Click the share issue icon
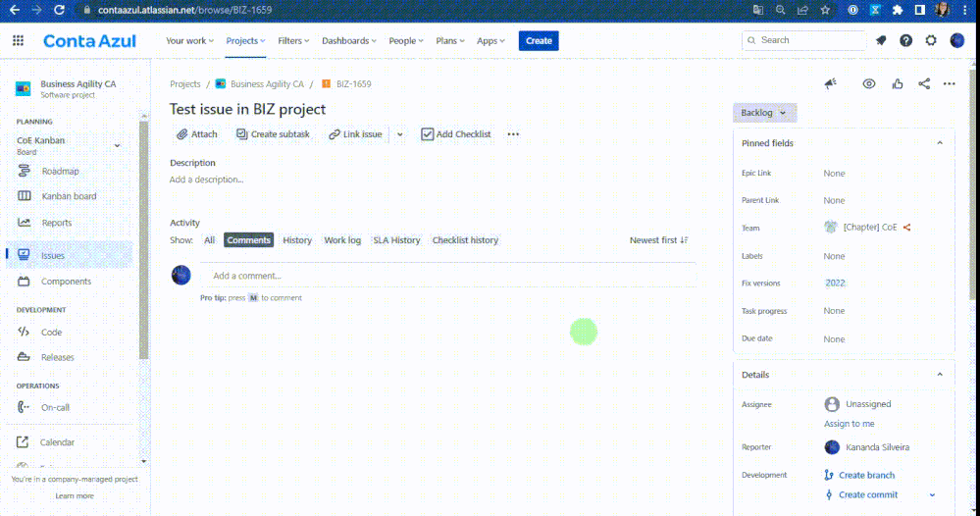980x516 pixels. pyautogui.click(x=924, y=83)
